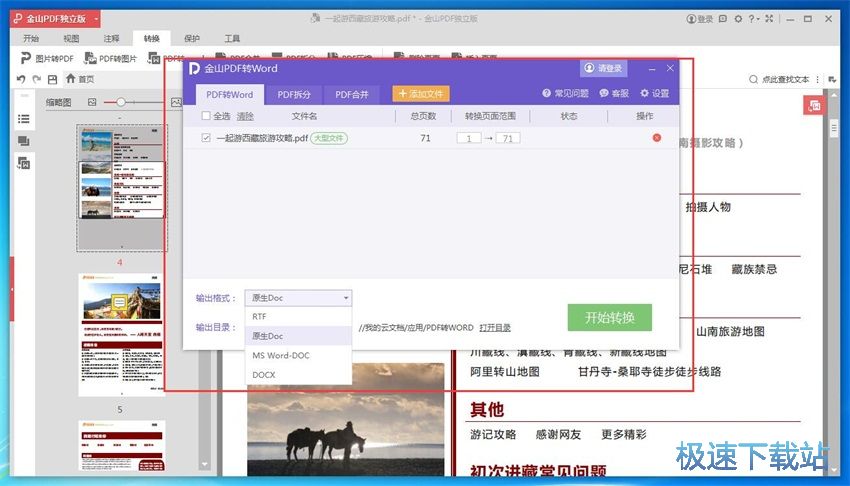Click 藏族禁忌 in document

(754, 269)
